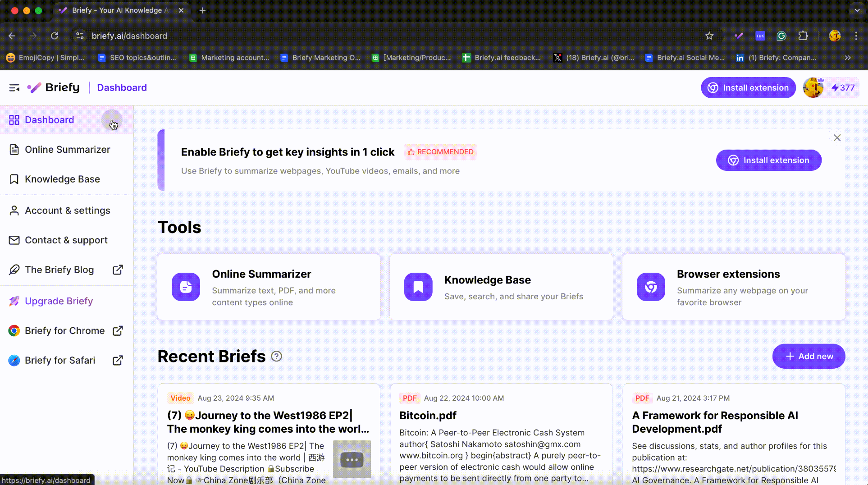The width and height of the screenshot is (868, 485).
Task: Open the Chrome profile avatar
Action: [x=835, y=36]
